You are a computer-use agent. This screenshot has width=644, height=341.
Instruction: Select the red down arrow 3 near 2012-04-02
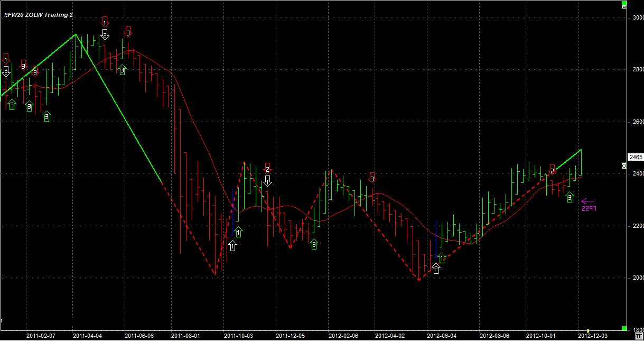click(372, 178)
